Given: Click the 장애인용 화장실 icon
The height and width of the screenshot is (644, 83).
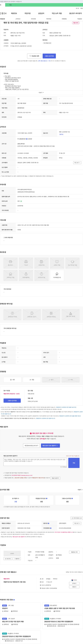Looking at the screenshot, I should [x=51, y=315].
